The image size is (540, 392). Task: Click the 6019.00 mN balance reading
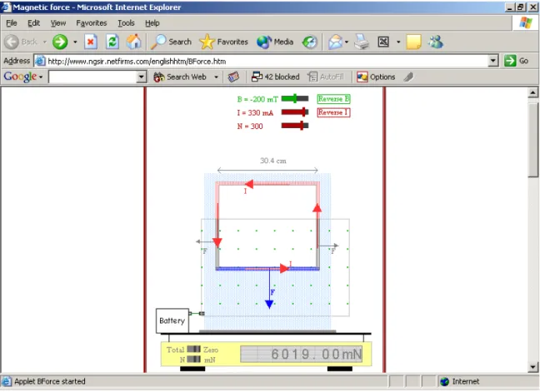click(302, 354)
